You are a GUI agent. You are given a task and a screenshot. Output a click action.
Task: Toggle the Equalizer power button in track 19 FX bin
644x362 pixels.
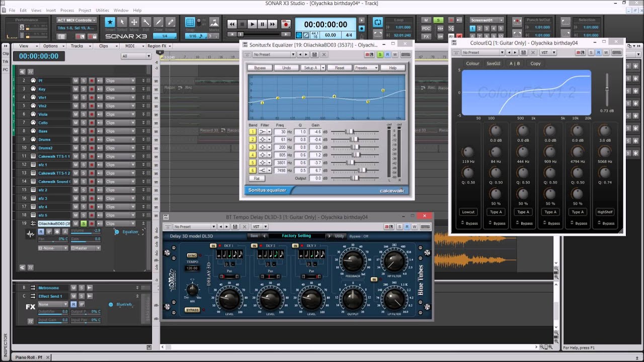[x=117, y=232]
